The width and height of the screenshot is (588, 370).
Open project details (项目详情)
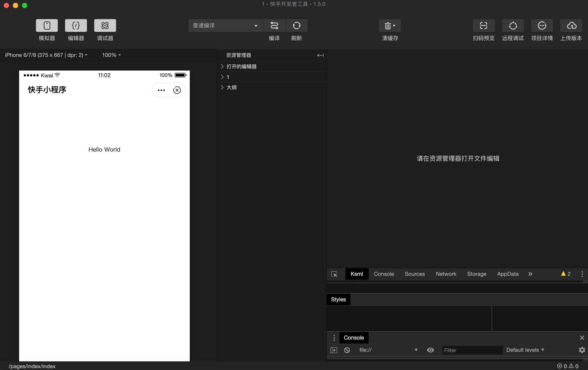pos(542,25)
